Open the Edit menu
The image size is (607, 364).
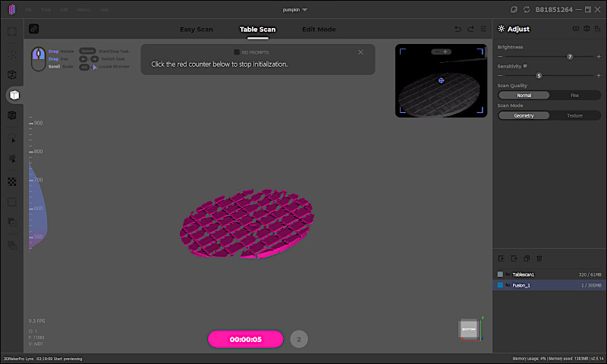point(64,10)
